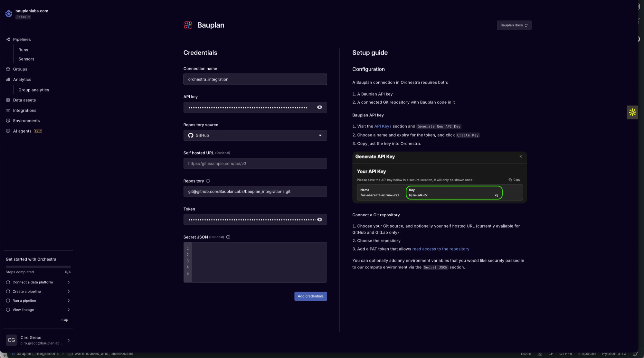Click info icon beside Secret JSON label
This screenshot has width=644, height=358.
[x=228, y=237]
